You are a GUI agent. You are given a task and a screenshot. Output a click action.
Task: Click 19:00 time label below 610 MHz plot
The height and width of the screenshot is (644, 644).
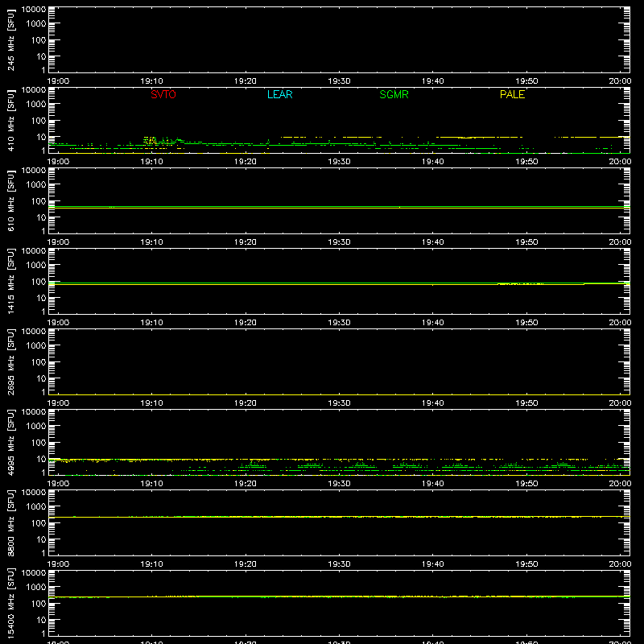pos(58,242)
